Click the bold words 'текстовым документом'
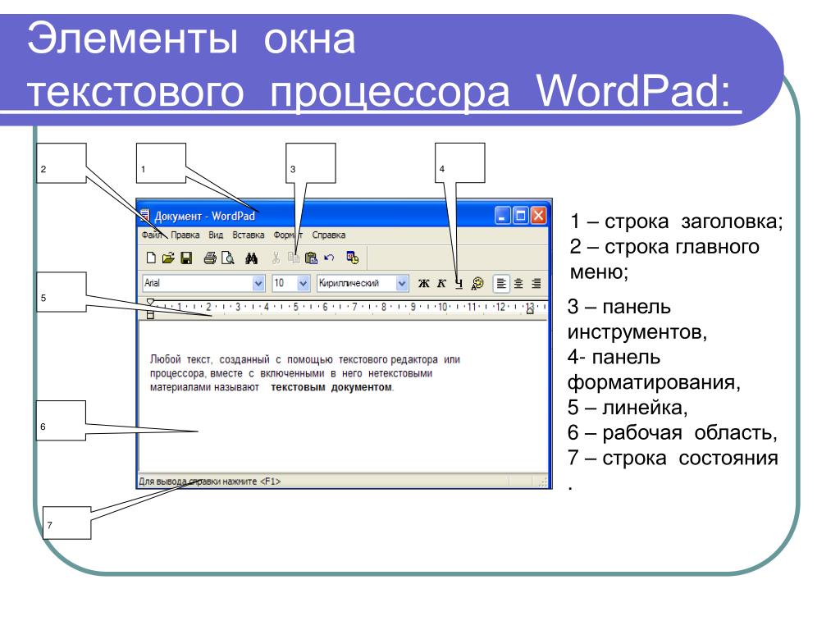Screen dimensions: 840x630 pyautogui.click(x=331, y=387)
